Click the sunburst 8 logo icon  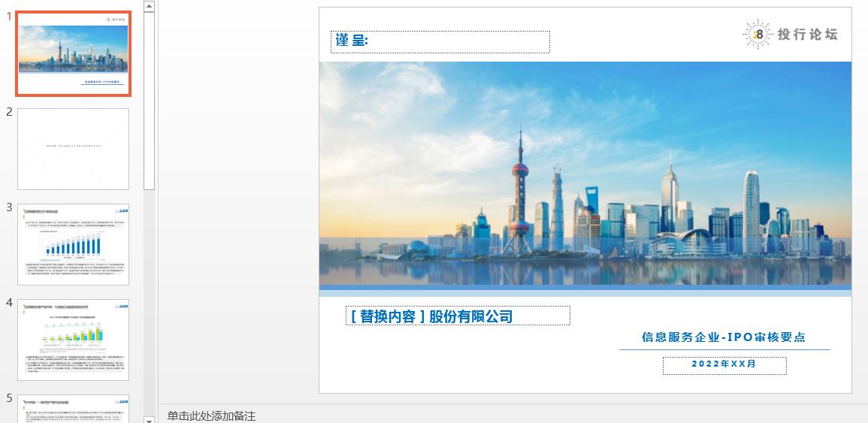[758, 35]
